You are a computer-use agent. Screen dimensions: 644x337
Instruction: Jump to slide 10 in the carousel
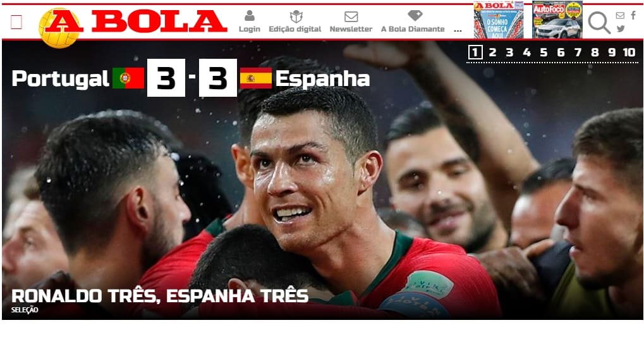(x=629, y=52)
